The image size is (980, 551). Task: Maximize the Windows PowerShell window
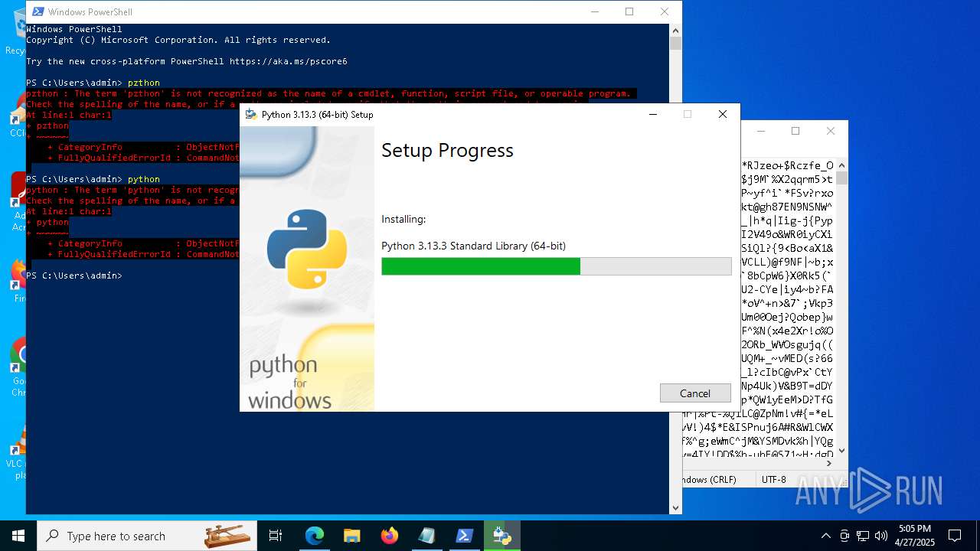click(629, 11)
